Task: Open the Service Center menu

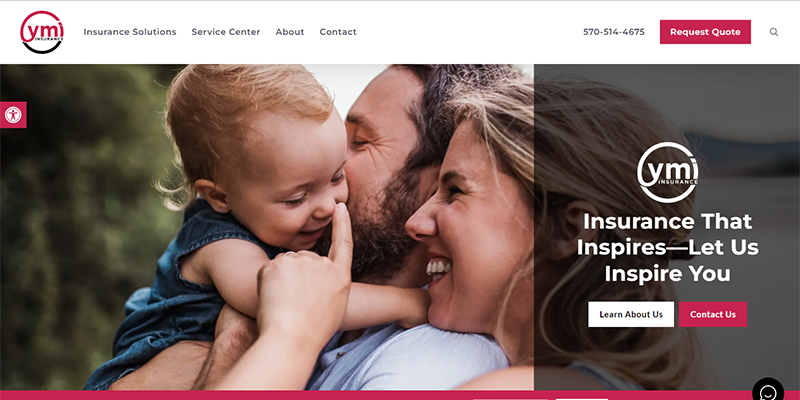Action: pos(226,32)
